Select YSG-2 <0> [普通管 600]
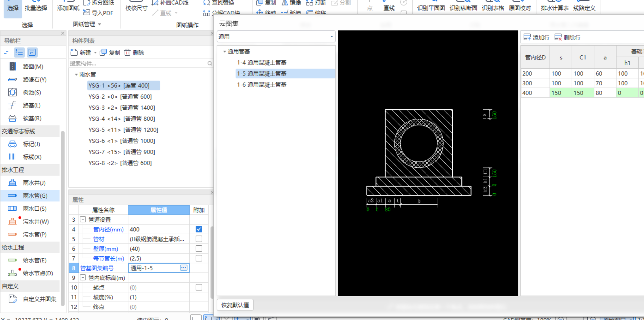 (x=120, y=96)
